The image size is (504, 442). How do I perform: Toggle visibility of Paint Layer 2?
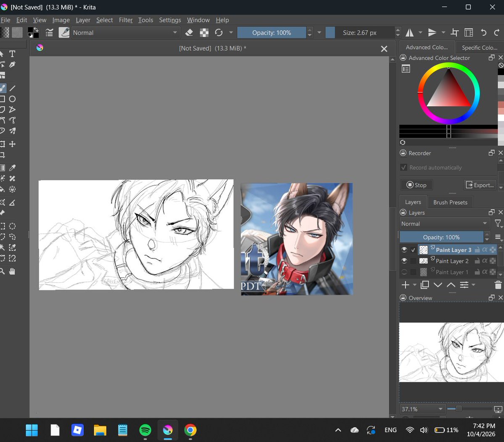[404, 261]
